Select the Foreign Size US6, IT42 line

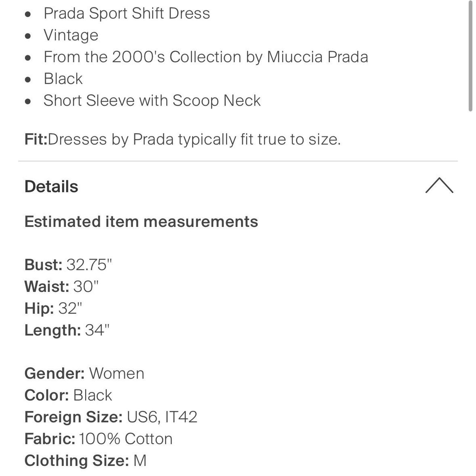[x=110, y=417]
